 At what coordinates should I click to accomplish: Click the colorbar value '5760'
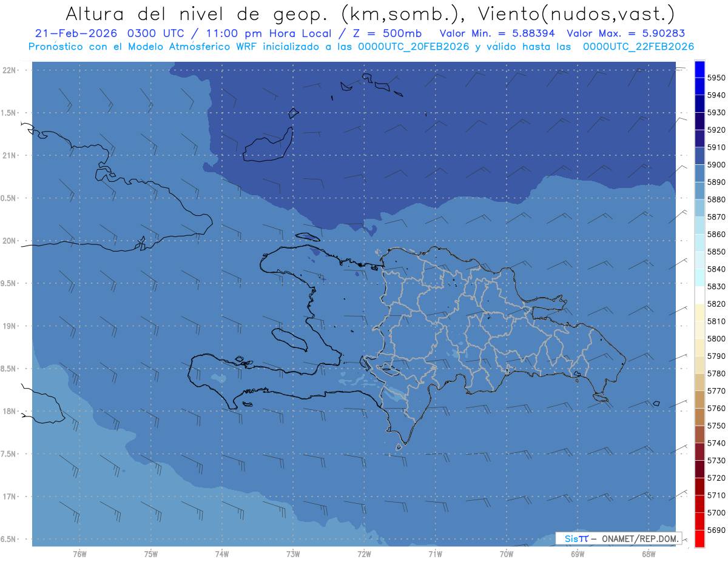716,409
